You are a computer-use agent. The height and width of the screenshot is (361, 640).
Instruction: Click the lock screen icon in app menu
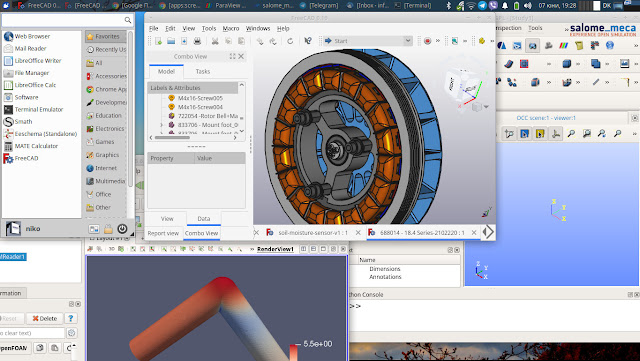point(108,229)
